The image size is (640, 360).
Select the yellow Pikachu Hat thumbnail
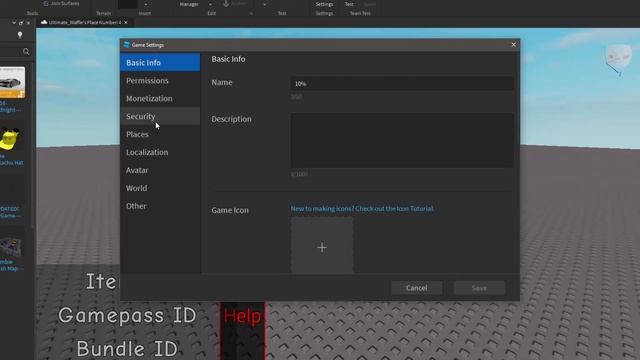[x=10, y=139]
